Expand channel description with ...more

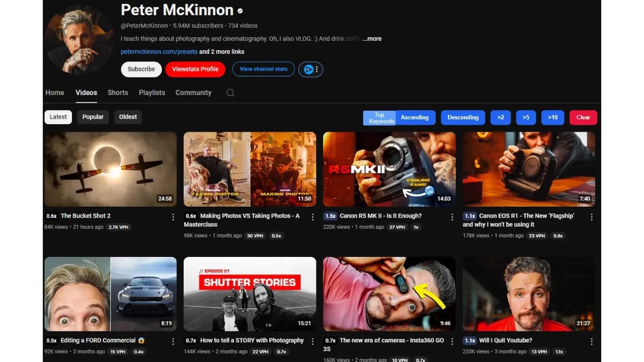(x=372, y=39)
